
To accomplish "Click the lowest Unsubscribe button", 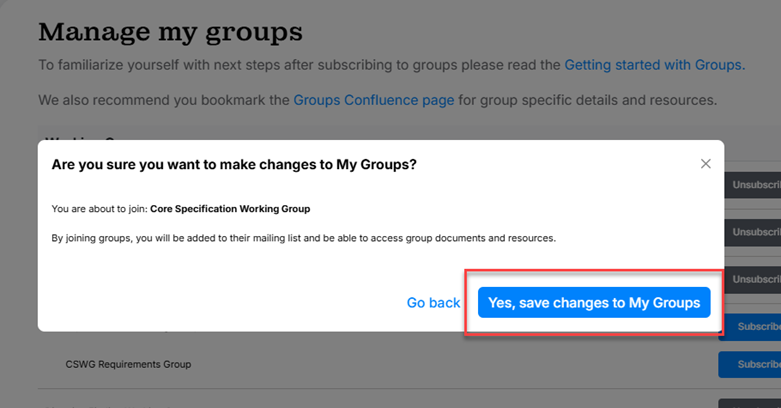I will [754, 279].
